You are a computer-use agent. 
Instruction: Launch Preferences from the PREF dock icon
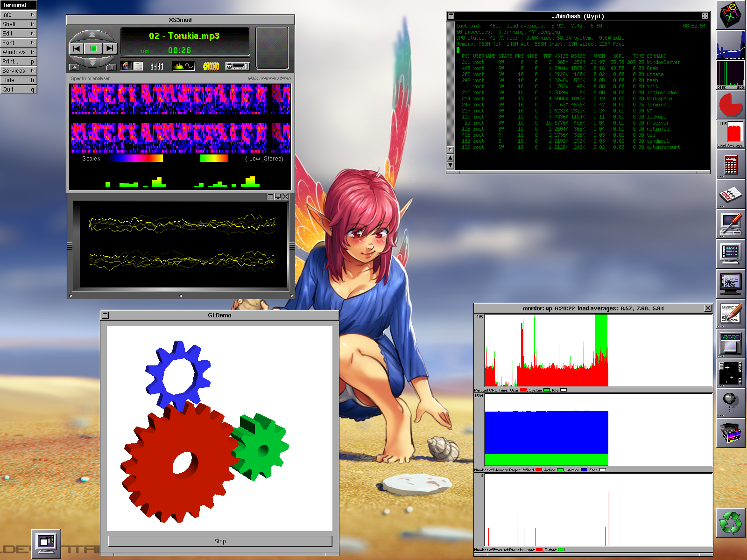pos(731,343)
